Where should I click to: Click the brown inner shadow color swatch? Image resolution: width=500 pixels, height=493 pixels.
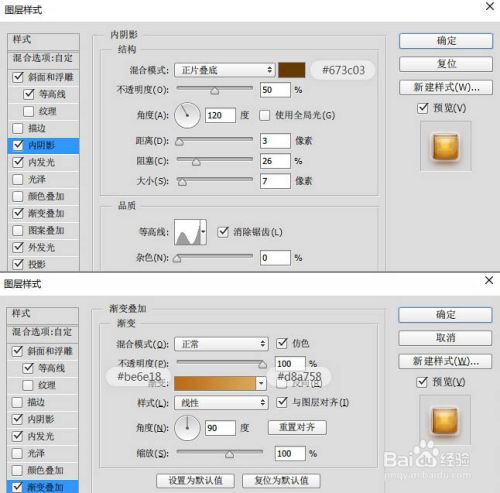(292, 70)
